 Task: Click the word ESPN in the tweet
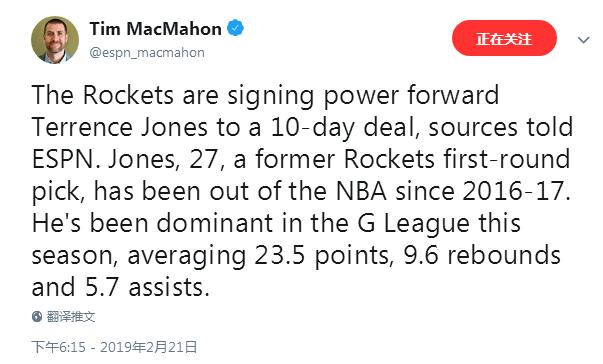pos(63,159)
